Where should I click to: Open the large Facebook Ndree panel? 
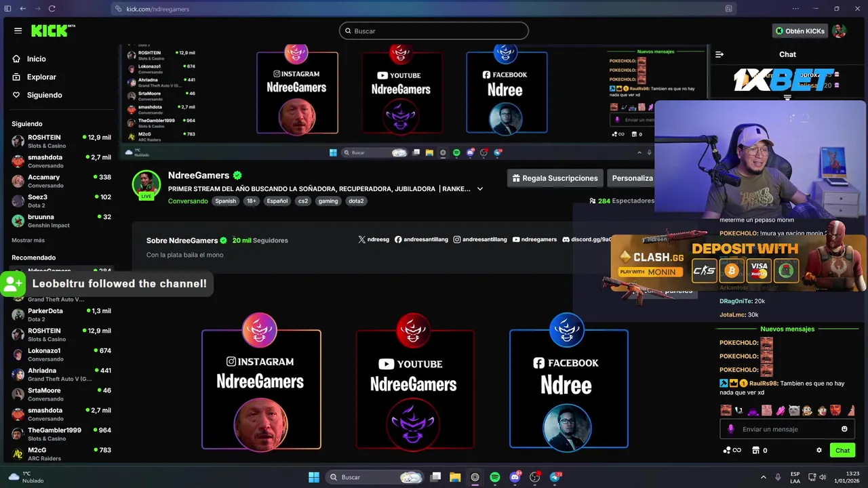click(568, 382)
